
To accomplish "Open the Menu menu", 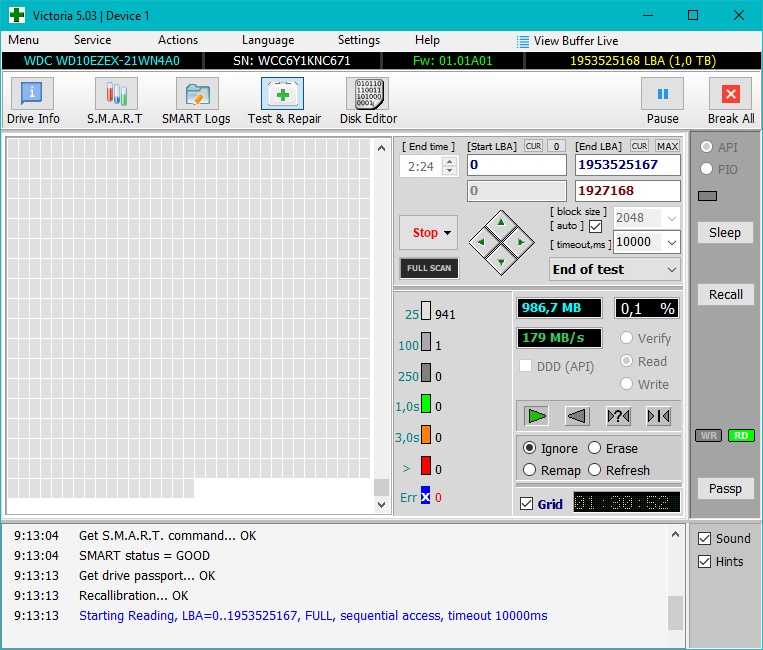I will (23, 40).
